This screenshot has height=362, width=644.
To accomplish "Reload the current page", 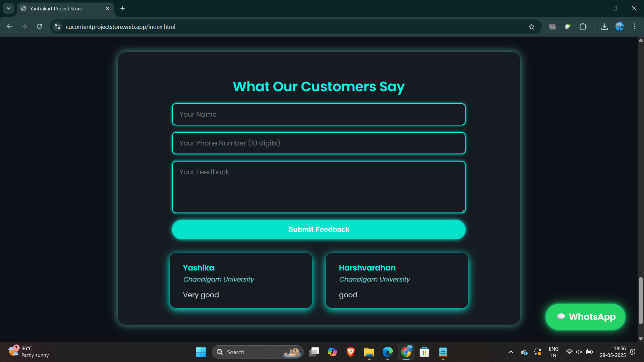I will pyautogui.click(x=39, y=27).
